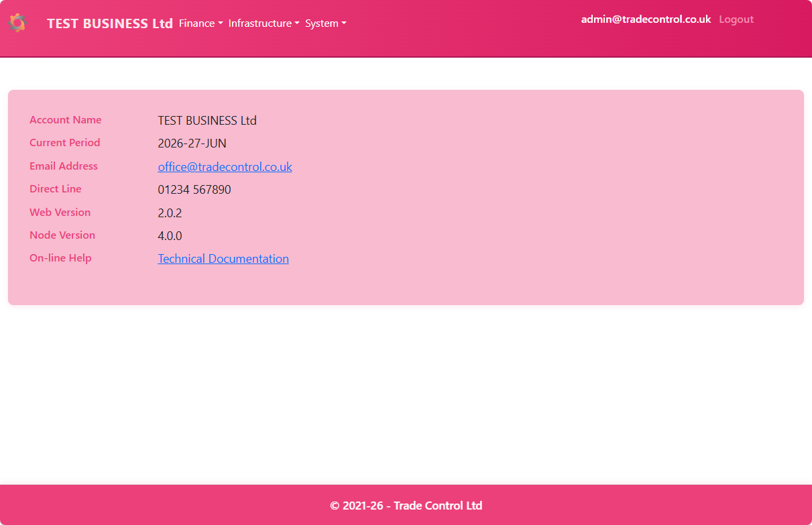Image resolution: width=812 pixels, height=525 pixels.
Task: Select the Node Version label
Action: click(x=62, y=235)
